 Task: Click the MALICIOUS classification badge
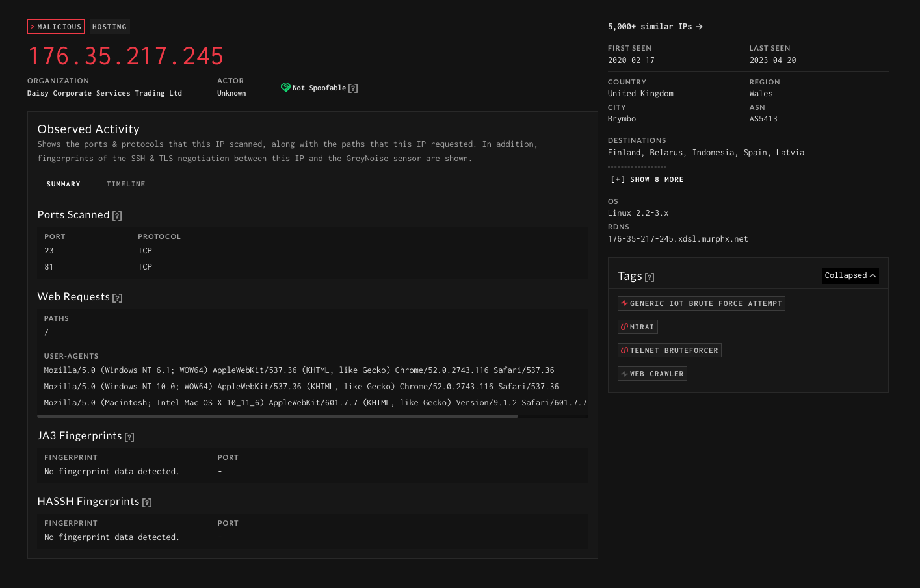point(56,26)
